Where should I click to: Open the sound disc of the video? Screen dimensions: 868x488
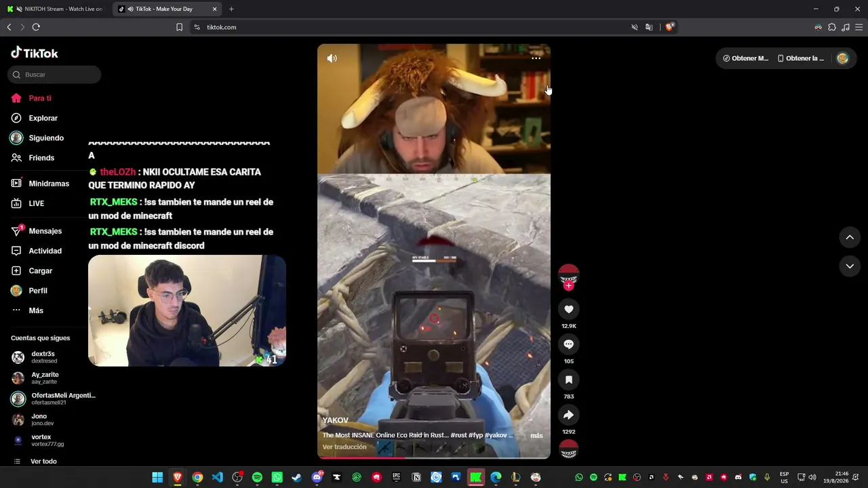pyautogui.click(x=568, y=449)
